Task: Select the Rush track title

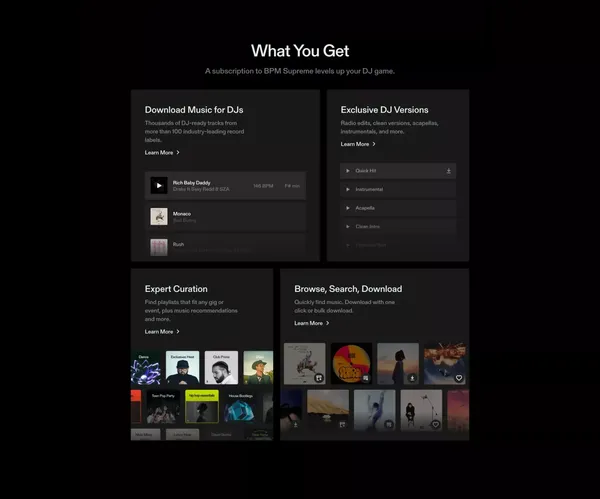Action: pos(178,245)
